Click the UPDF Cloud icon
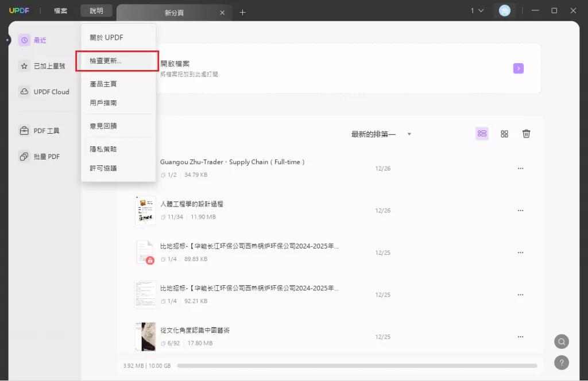The image size is (588, 381). point(24,92)
